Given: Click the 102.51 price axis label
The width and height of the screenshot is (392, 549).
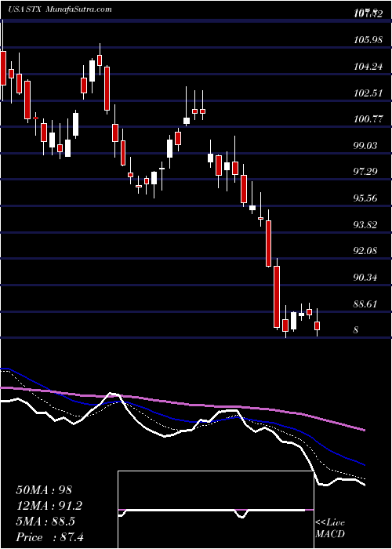Looking at the screenshot, I should pos(368,93).
